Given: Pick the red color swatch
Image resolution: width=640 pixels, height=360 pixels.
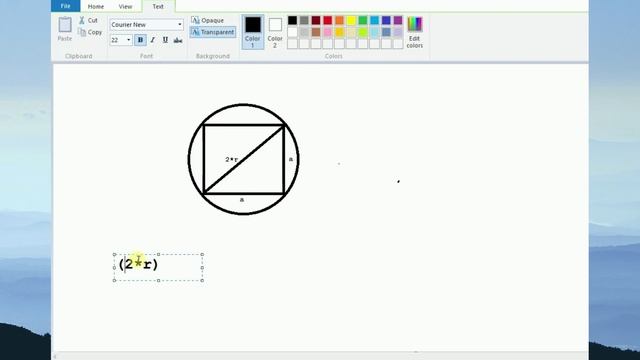Looking at the screenshot, I should (328, 20).
